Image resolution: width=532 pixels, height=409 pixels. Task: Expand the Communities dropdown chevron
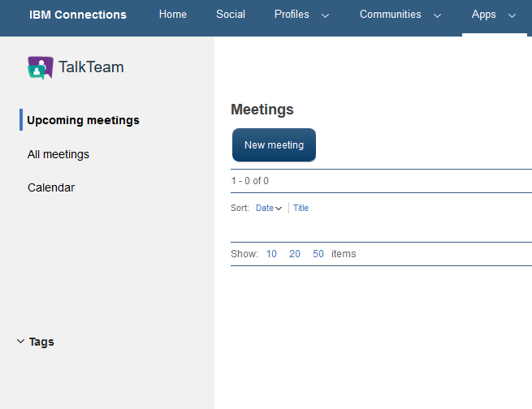pos(437,15)
